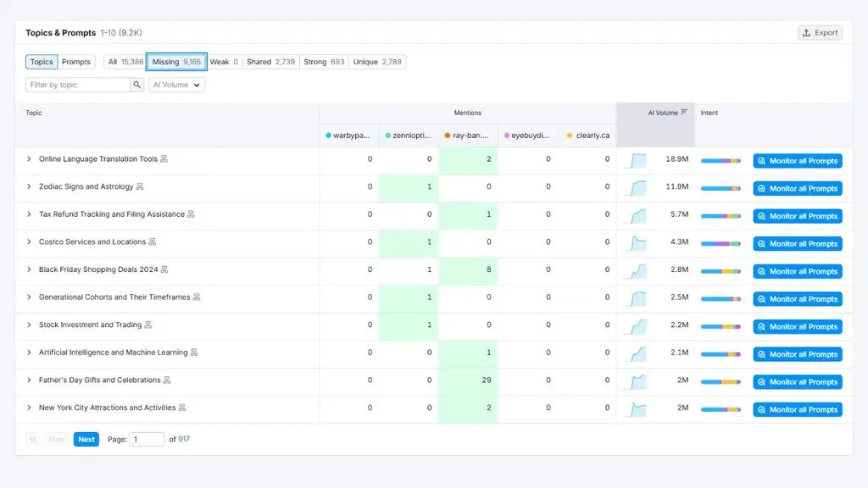
Task: Click topic-tree icon next to Costco Services and Locations
Action: pyautogui.click(x=153, y=241)
